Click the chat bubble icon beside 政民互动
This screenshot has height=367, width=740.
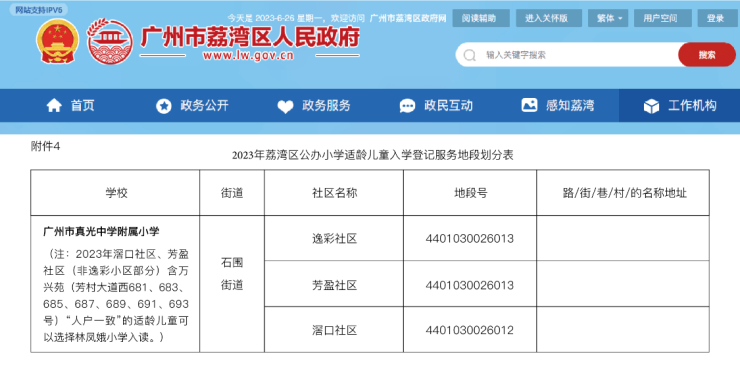pyautogui.click(x=407, y=106)
